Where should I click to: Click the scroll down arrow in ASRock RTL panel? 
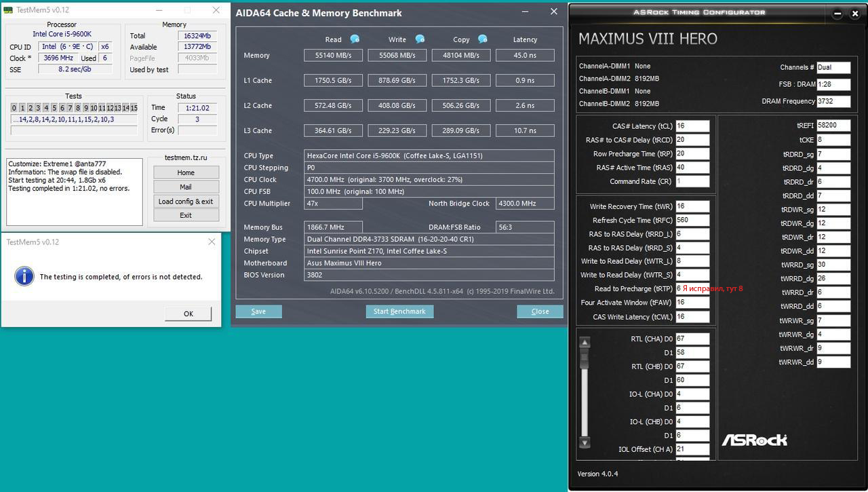[584, 442]
